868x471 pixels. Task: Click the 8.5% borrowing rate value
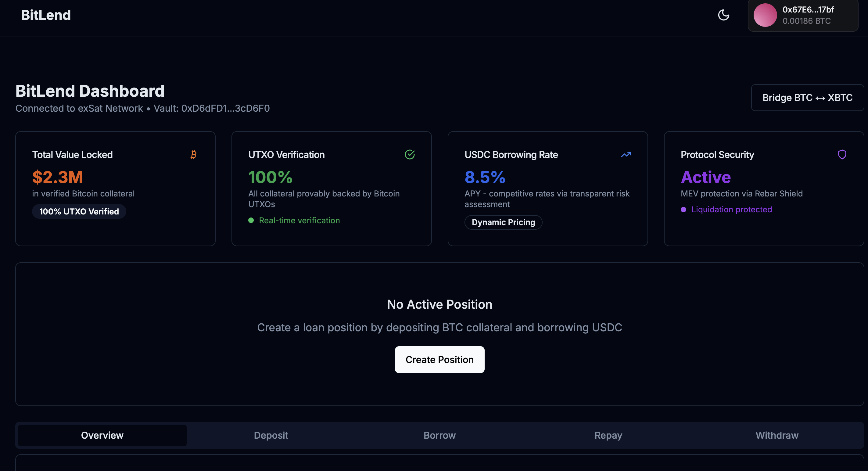tap(485, 177)
